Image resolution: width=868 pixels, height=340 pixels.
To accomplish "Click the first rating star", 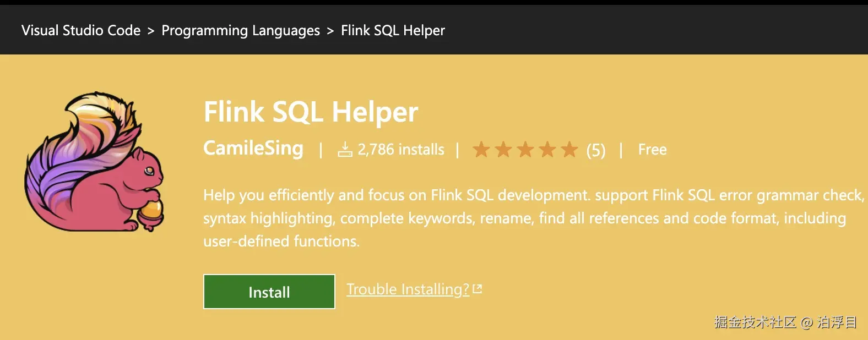I will click(481, 149).
